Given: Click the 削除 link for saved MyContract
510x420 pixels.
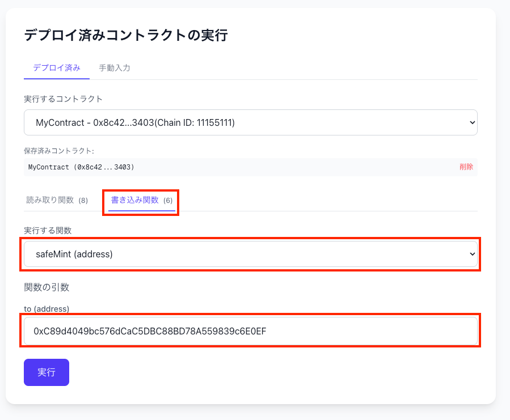Looking at the screenshot, I should coord(466,167).
